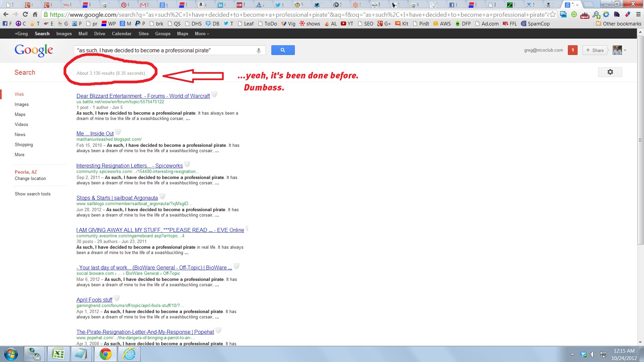
Task: Click the blue pictures extension icon
Action: tap(563, 14)
